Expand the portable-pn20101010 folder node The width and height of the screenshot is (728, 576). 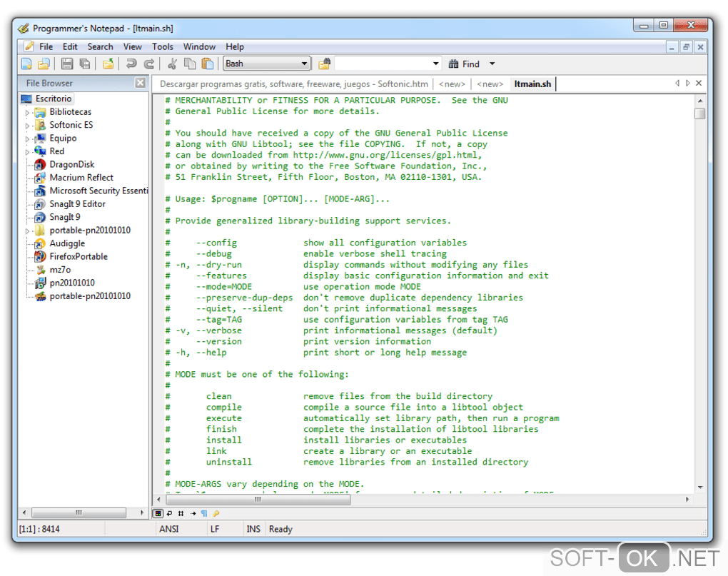(x=27, y=231)
